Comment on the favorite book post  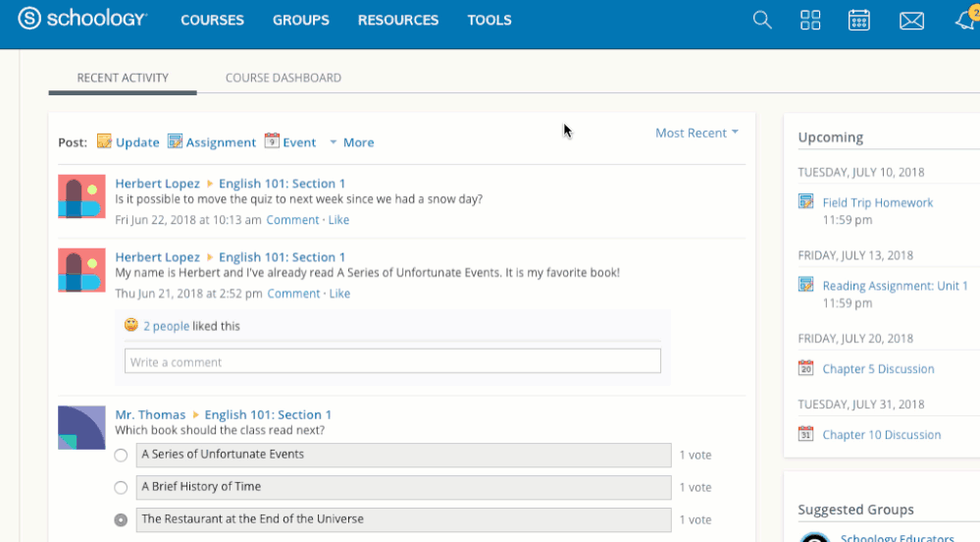tap(293, 294)
